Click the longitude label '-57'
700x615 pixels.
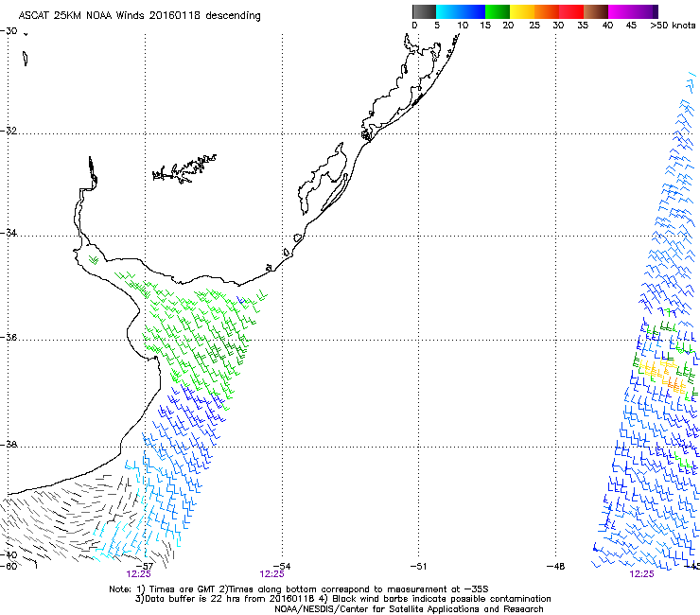[144, 567]
